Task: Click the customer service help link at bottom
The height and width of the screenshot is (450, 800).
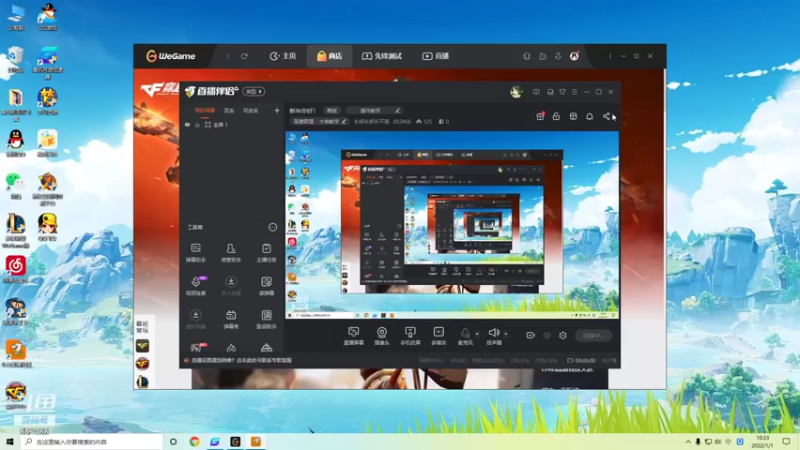Action: [x=239, y=360]
